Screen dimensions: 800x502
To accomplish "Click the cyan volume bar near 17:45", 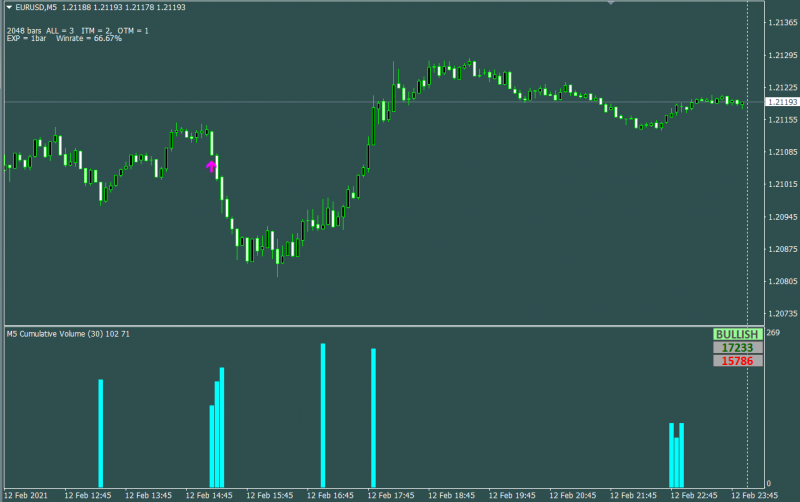I will [x=373, y=418].
